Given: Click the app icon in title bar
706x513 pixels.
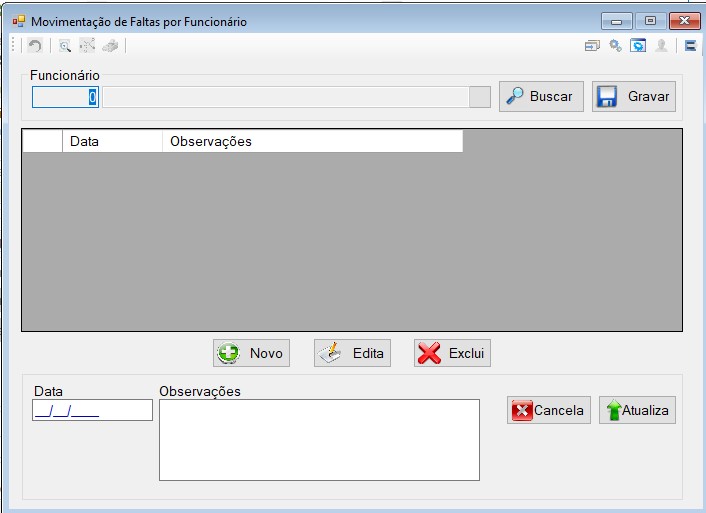Looking at the screenshot, I should pyautogui.click(x=18, y=21).
